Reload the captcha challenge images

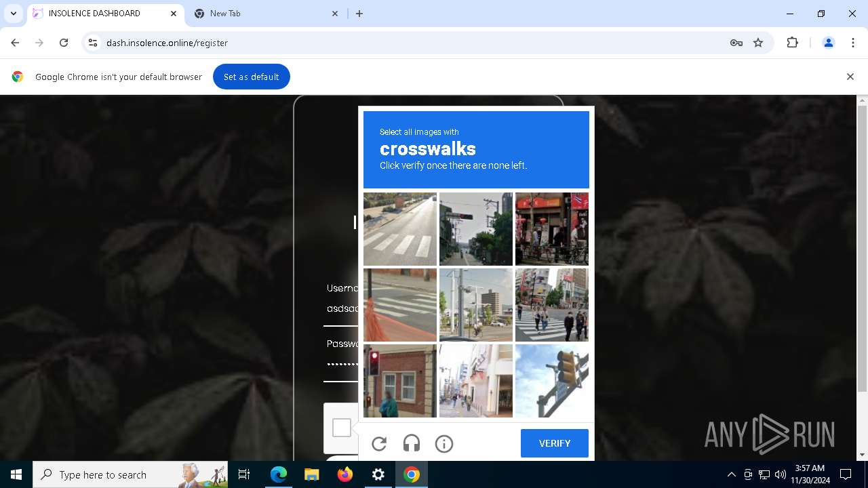(379, 444)
